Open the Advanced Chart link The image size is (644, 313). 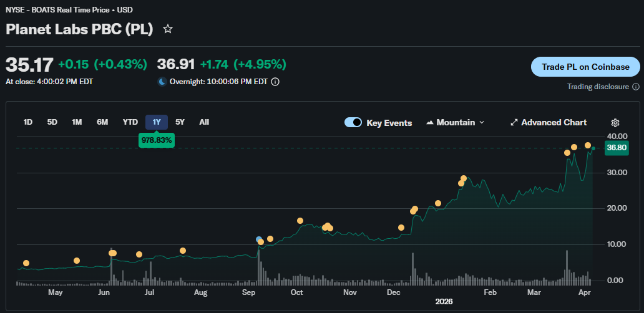point(549,122)
